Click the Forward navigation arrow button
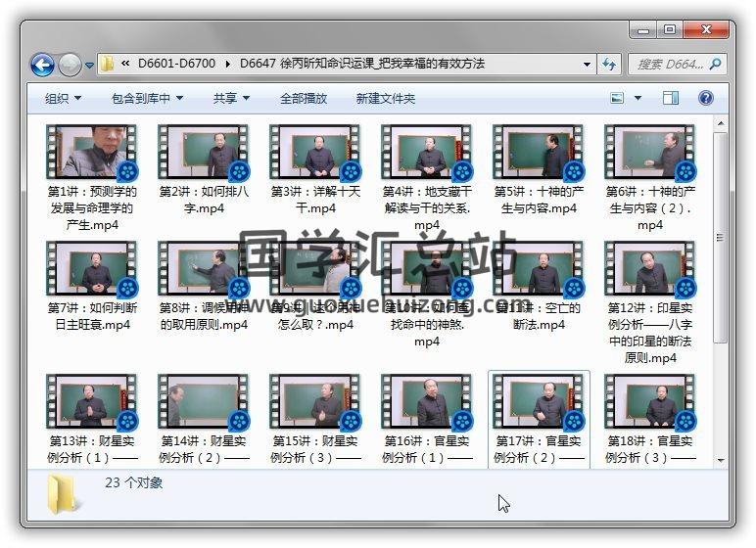The height and width of the screenshot is (548, 756). point(70,65)
